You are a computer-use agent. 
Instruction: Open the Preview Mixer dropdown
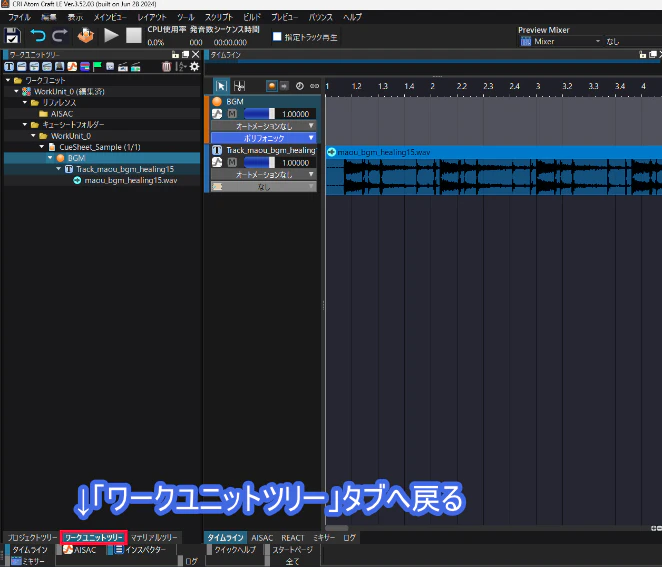560,41
